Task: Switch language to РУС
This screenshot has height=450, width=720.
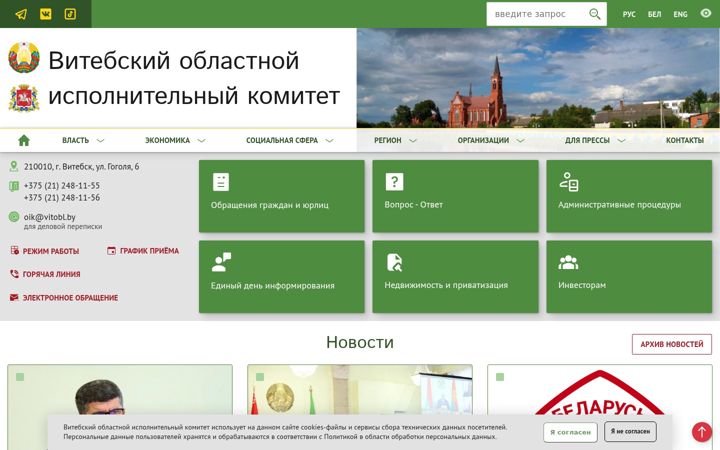Action: (x=629, y=14)
